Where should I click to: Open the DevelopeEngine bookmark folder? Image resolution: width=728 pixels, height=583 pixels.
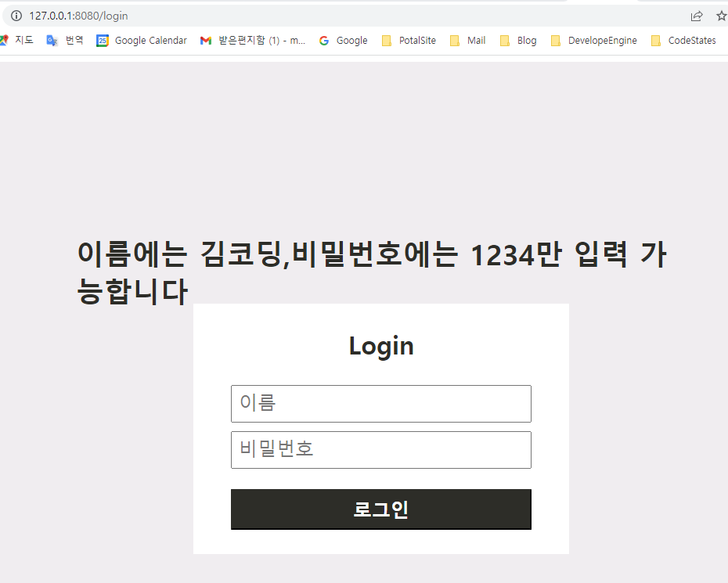pyautogui.click(x=594, y=41)
